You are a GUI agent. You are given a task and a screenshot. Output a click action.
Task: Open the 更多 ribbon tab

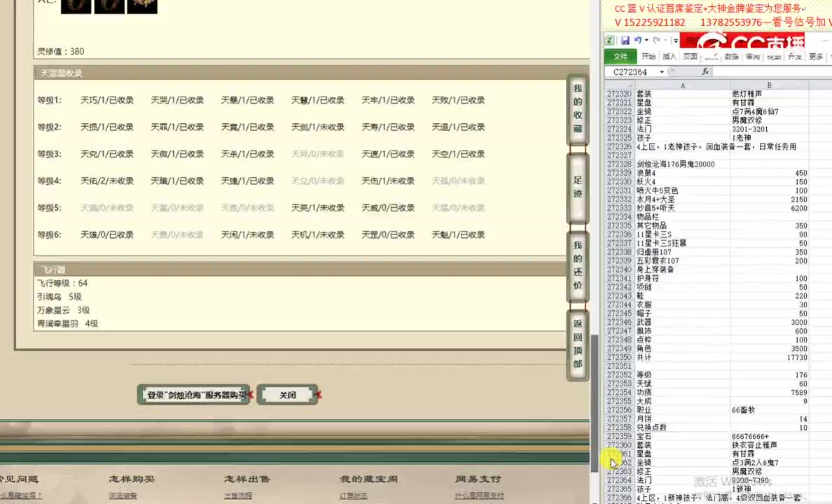[816, 56]
